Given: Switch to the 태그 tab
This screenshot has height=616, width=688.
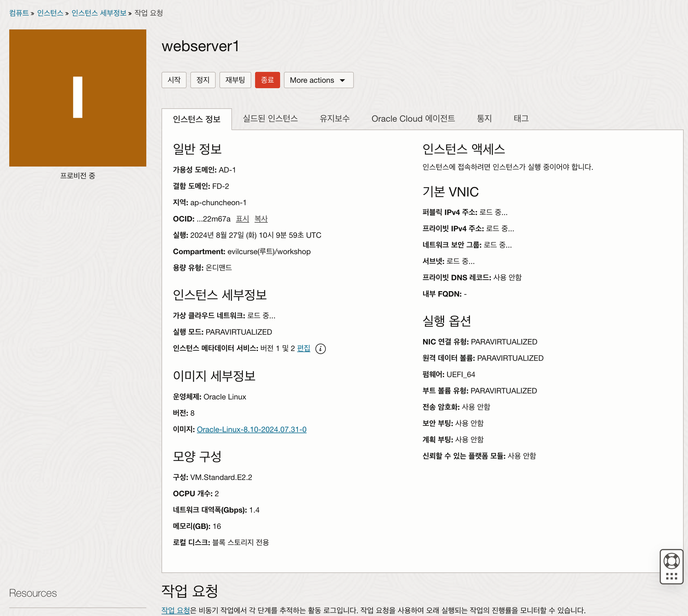Looking at the screenshot, I should [x=521, y=119].
